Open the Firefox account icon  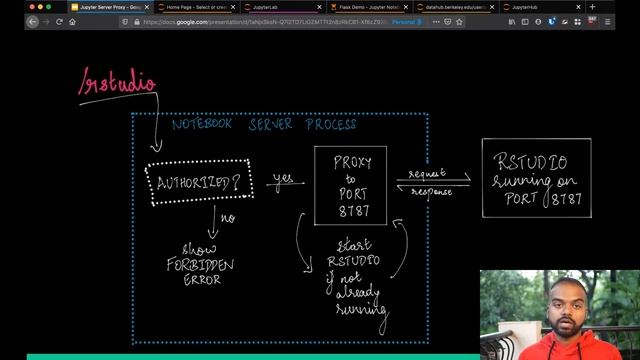click(538, 22)
